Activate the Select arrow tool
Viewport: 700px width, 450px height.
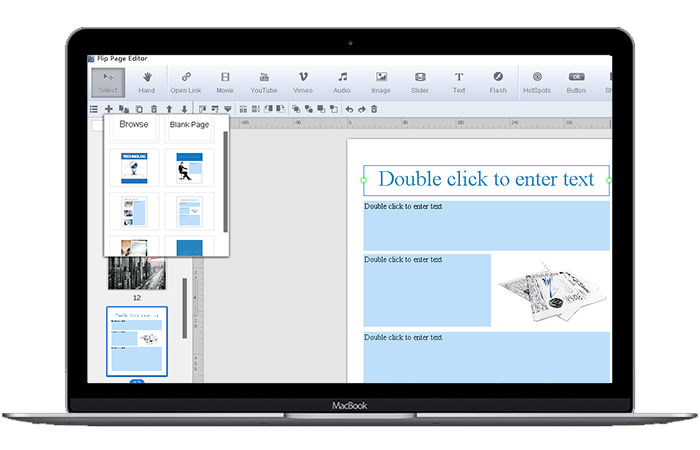(x=108, y=81)
